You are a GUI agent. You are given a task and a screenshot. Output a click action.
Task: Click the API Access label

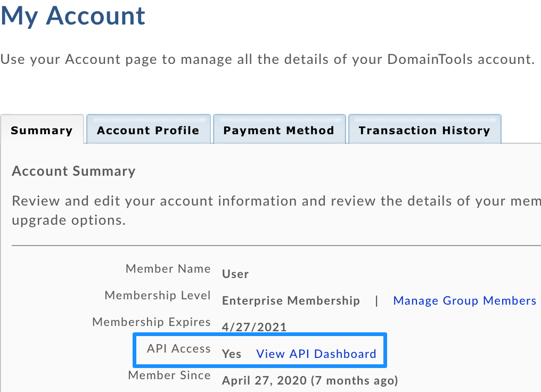(x=179, y=348)
